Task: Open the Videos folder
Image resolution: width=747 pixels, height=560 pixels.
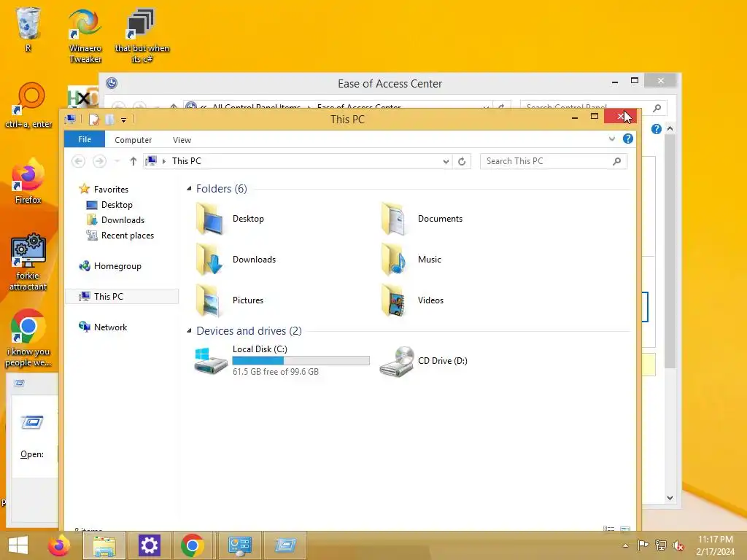Action: tap(413, 300)
